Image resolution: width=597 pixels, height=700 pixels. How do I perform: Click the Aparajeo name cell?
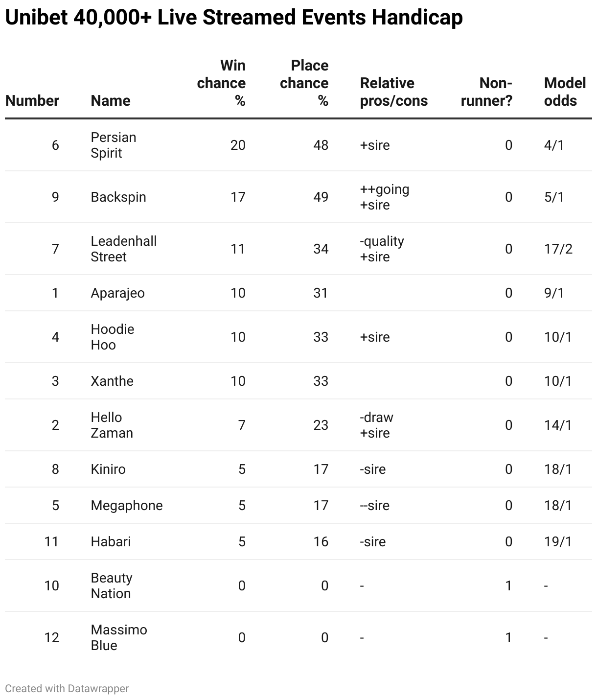(x=118, y=293)
